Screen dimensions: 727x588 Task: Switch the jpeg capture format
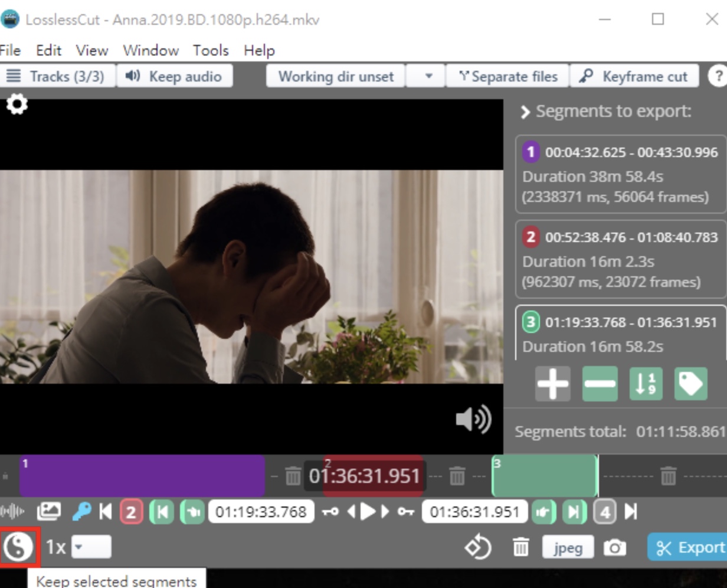point(568,547)
